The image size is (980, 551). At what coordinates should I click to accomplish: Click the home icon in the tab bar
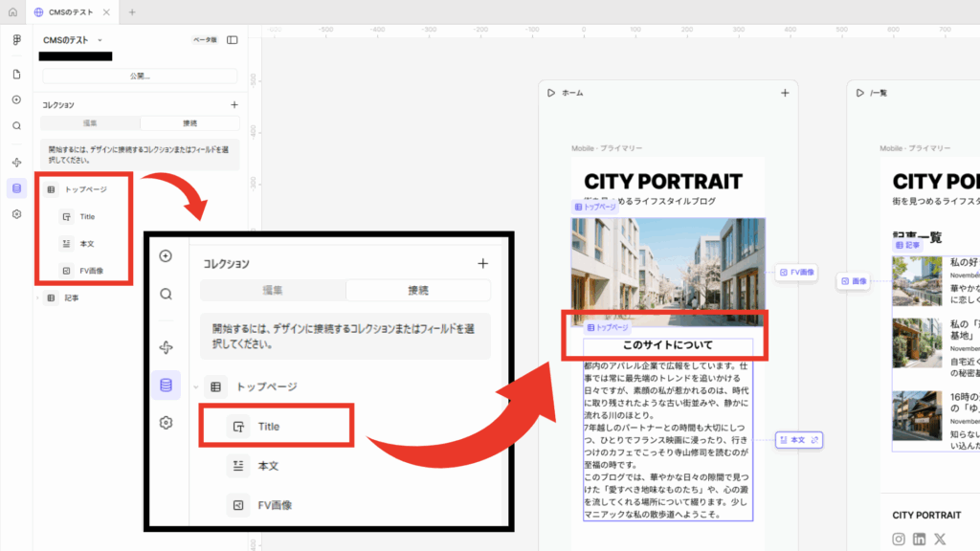[x=12, y=12]
